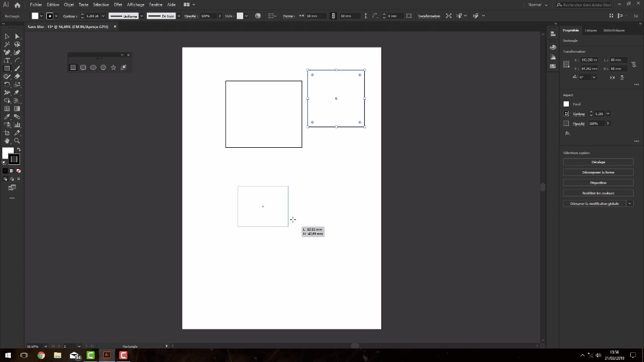Image resolution: width=644 pixels, height=362 pixels.
Task: Pick the Zoom tool
Action: coord(18,140)
